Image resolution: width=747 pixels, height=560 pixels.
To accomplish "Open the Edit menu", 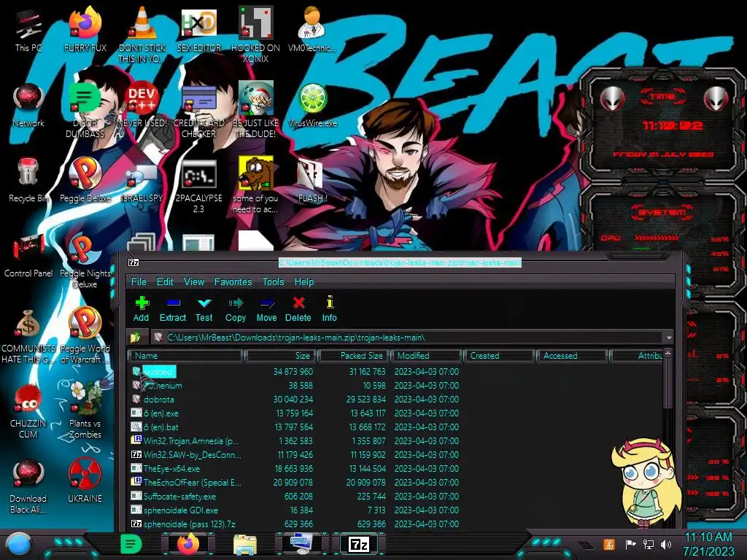I will point(165,281).
